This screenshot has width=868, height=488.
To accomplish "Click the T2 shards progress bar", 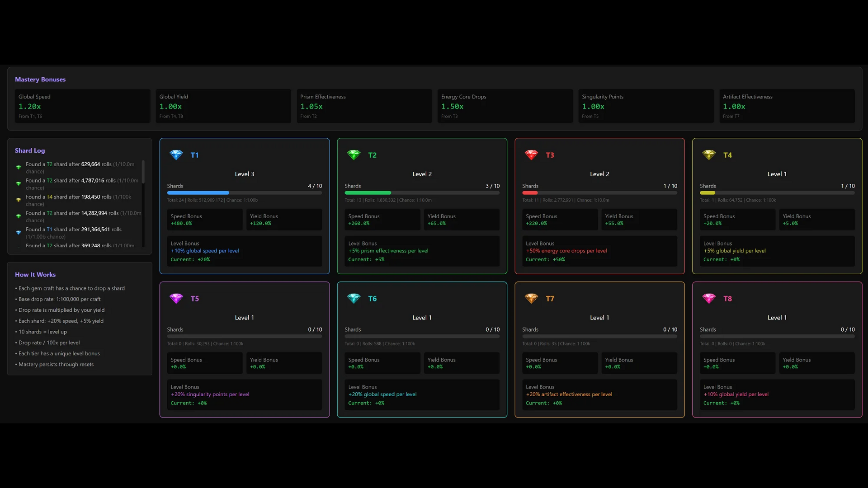I will (x=422, y=193).
